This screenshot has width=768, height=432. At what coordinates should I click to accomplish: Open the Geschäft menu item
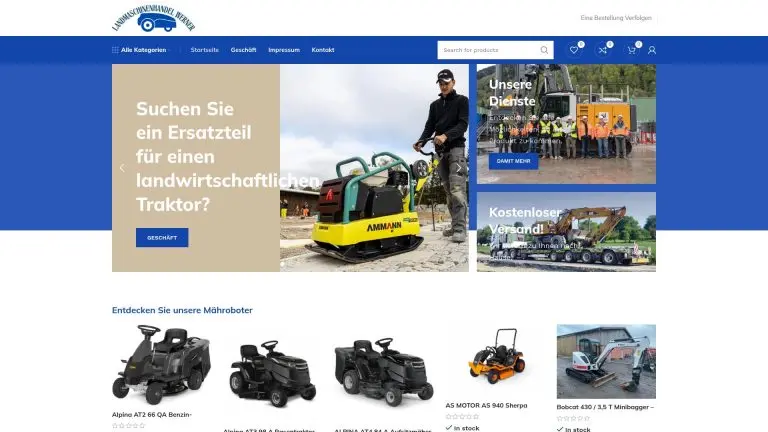click(243, 50)
